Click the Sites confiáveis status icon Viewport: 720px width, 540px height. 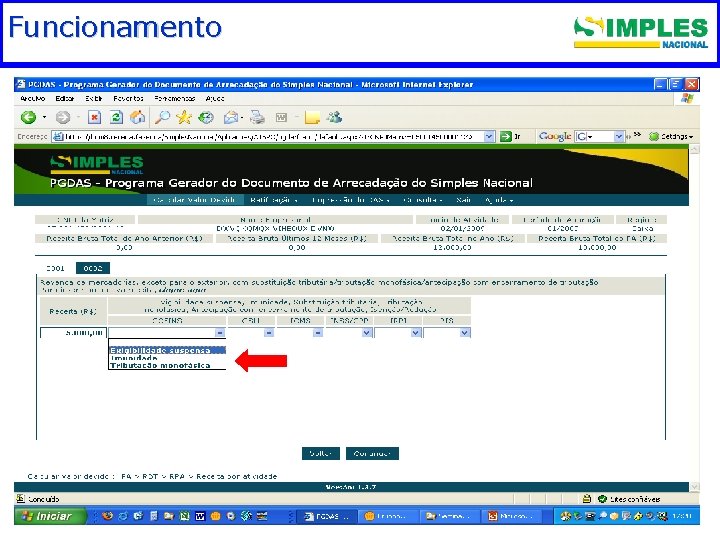602,499
